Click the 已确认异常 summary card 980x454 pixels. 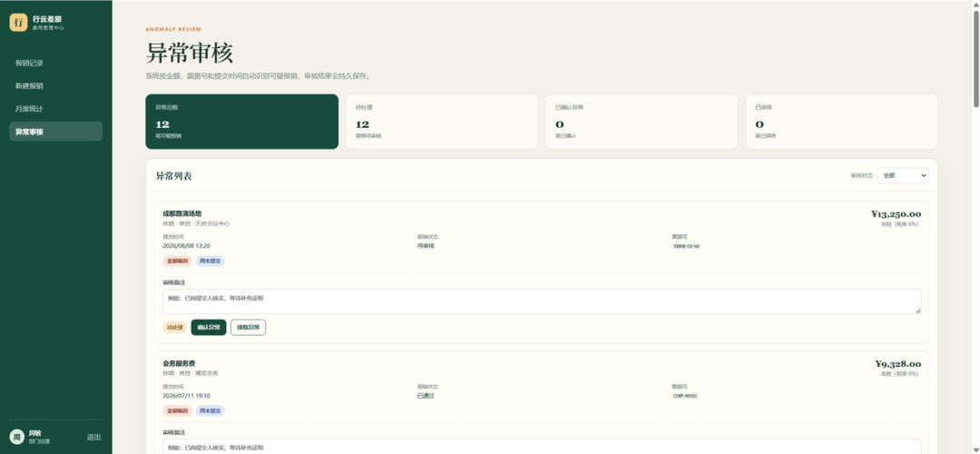point(642,122)
